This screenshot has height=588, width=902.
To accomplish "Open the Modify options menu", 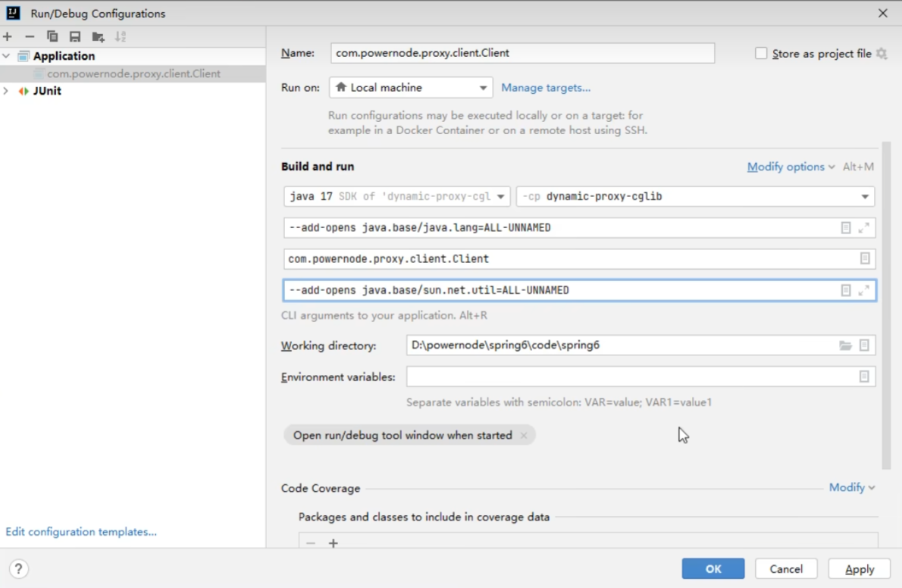I will click(x=790, y=167).
